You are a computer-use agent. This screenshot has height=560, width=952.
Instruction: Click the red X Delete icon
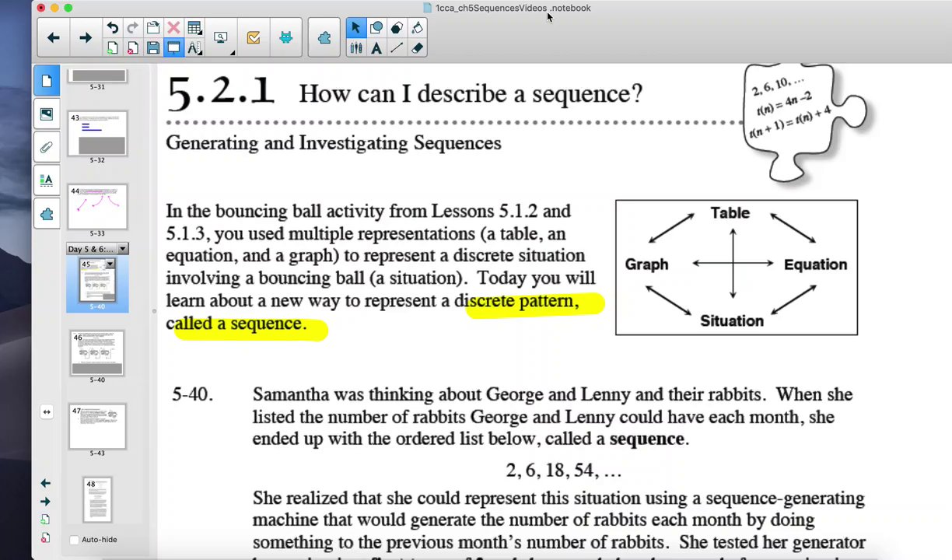(x=173, y=28)
